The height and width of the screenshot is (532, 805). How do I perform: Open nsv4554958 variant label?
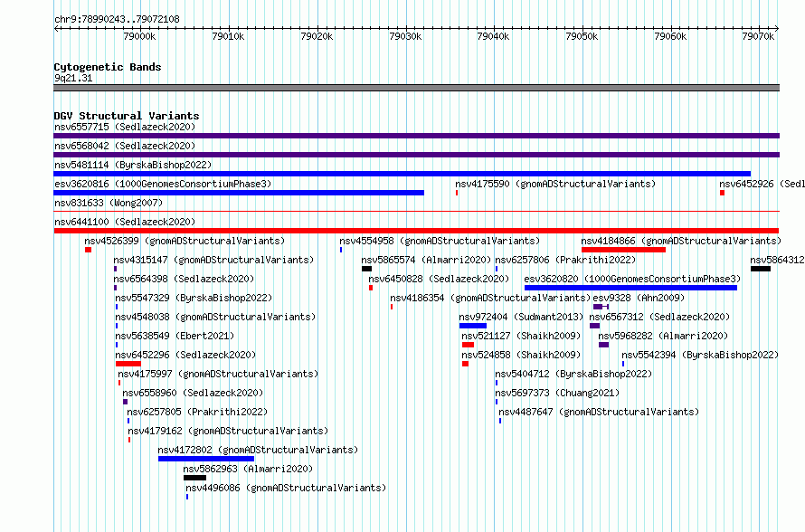pyautogui.click(x=440, y=241)
